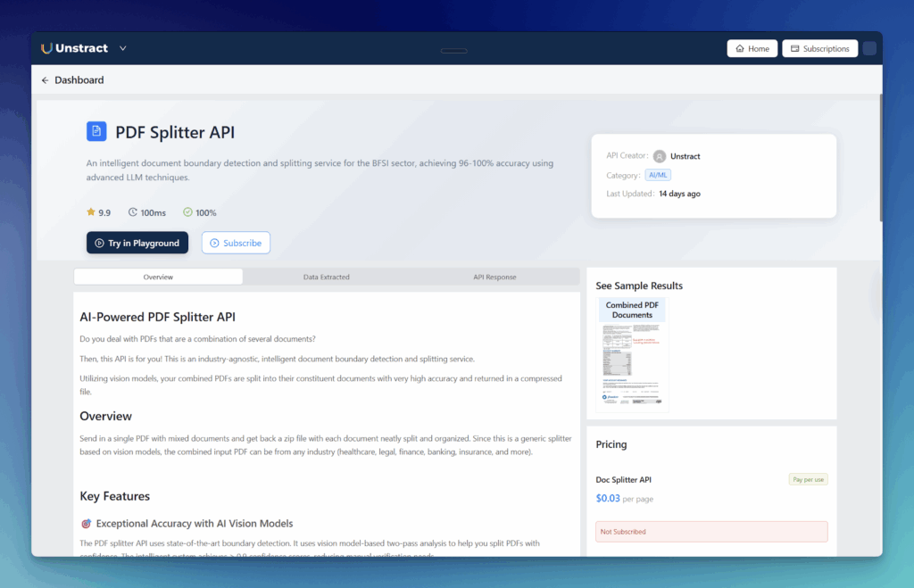Click the green checkmark accuracy icon
This screenshot has height=588, width=914.
(x=187, y=212)
